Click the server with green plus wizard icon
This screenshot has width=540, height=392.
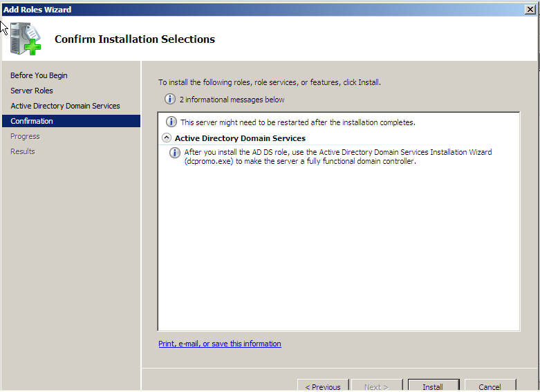tap(26, 39)
